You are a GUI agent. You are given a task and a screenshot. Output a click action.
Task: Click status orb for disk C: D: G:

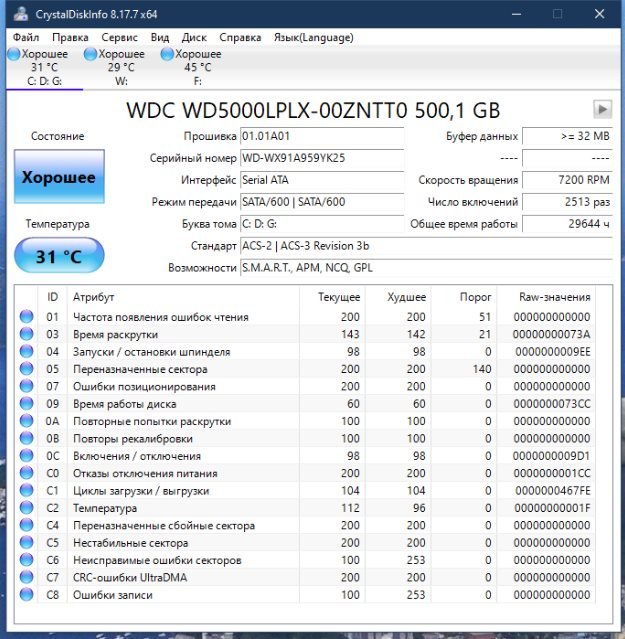click(x=14, y=54)
